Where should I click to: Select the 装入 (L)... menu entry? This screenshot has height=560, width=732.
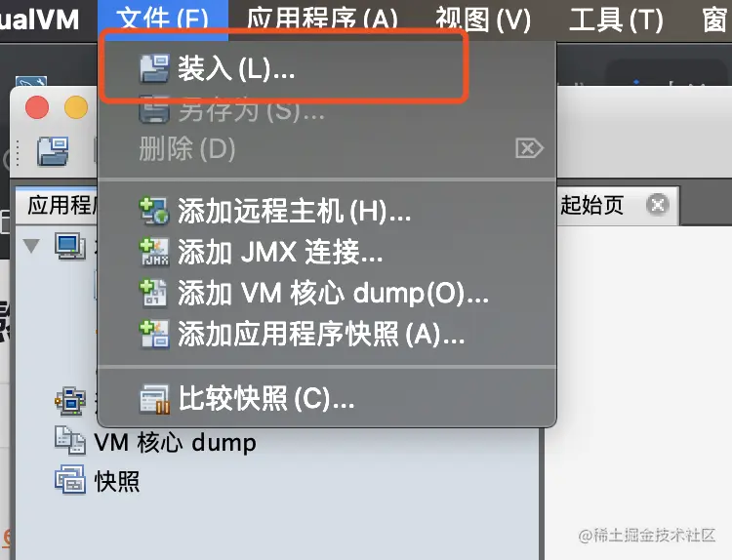327,69
